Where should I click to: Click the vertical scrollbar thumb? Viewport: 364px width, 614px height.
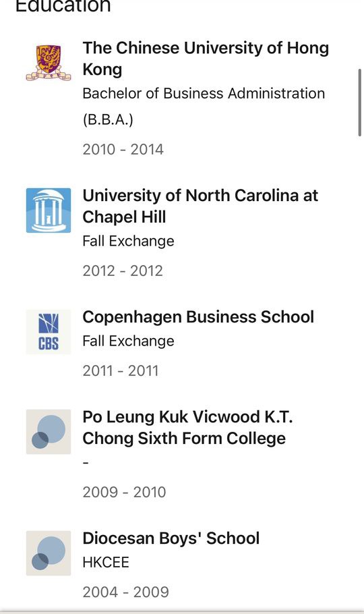click(360, 103)
